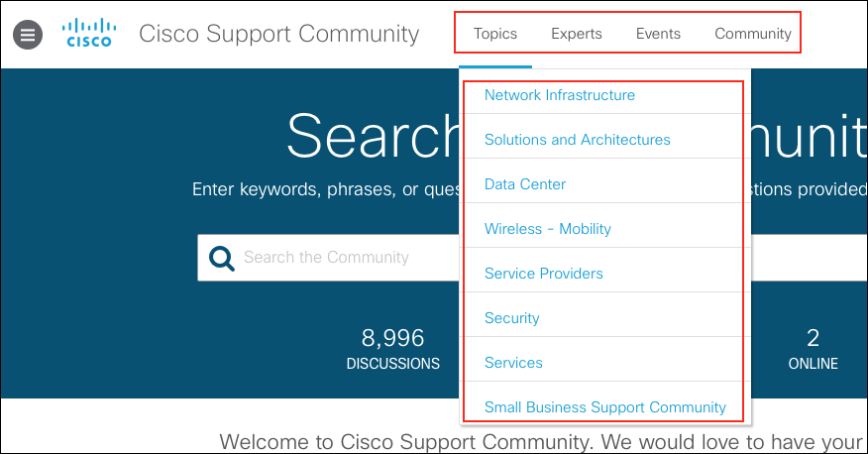The width and height of the screenshot is (868, 454).
Task: Open Small Business Support Community
Action: 605,407
